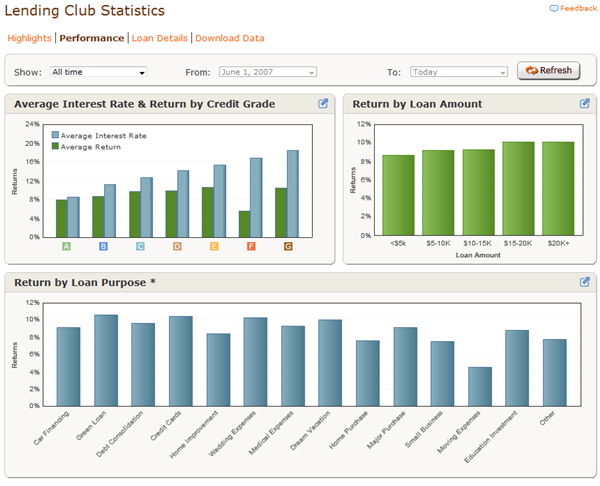Image resolution: width=600 pixels, height=486 pixels.
Task: Click the grade C icon
Action: click(x=140, y=246)
